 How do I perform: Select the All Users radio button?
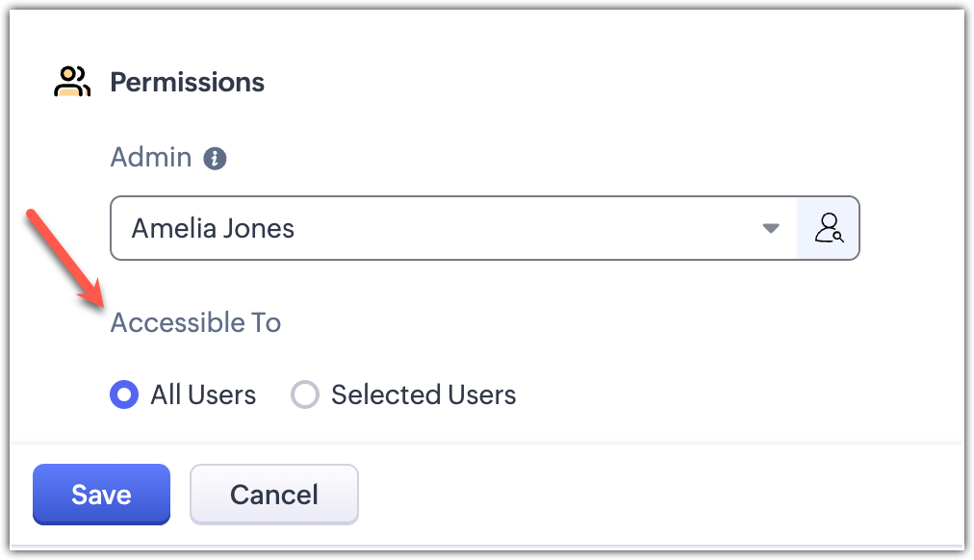point(124,395)
